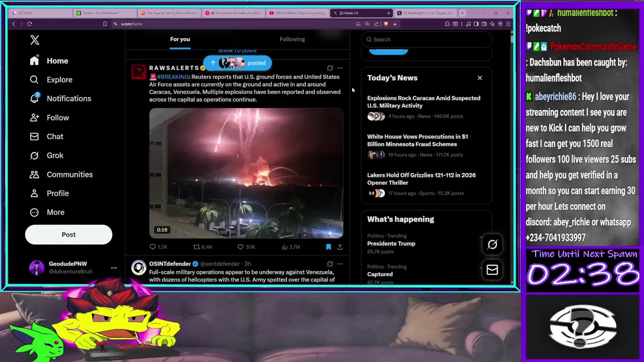
Task: Open White House Vows Prosecutions story
Action: click(426, 146)
